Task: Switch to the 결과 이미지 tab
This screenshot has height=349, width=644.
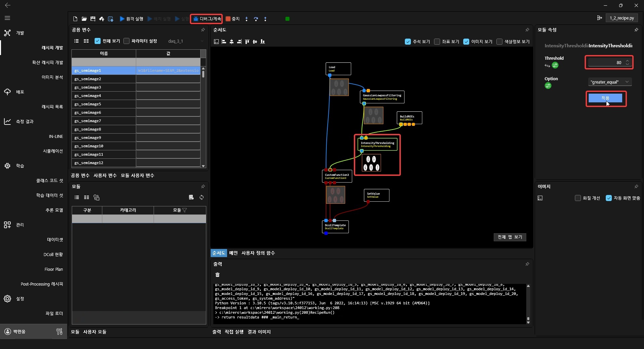Action: [259, 332]
